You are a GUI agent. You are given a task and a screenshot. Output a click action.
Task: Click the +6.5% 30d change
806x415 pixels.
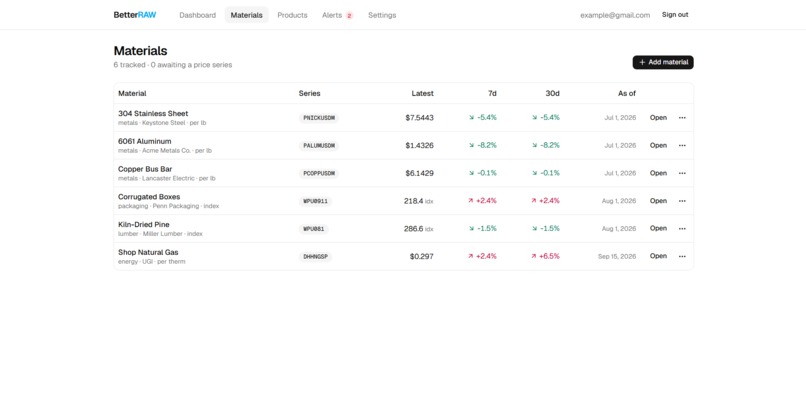[x=545, y=256]
